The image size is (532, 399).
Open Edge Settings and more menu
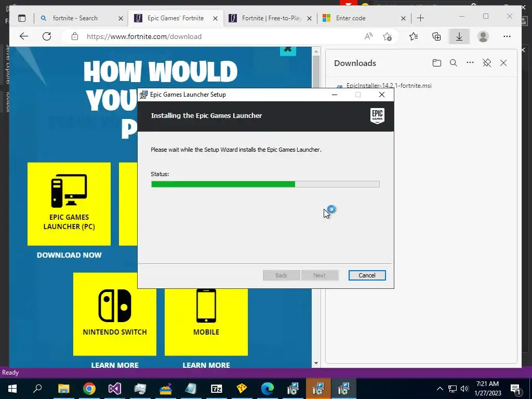(507, 36)
